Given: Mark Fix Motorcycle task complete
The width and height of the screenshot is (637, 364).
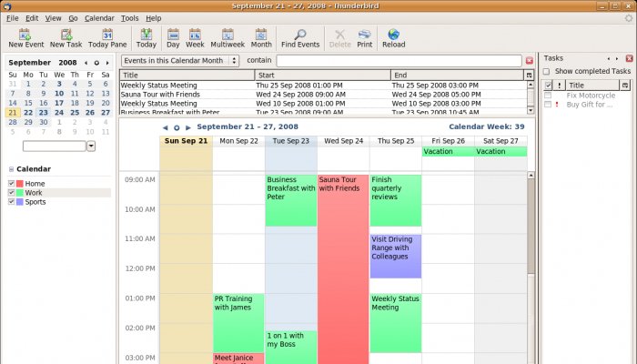Looking at the screenshot, I should (548, 96).
